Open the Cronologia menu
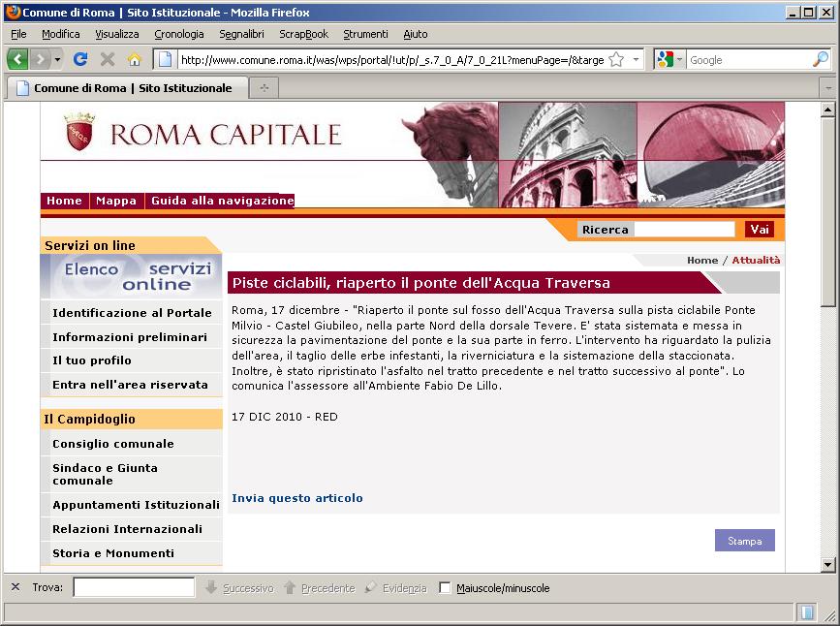The image size is (840, 626). 179,34
